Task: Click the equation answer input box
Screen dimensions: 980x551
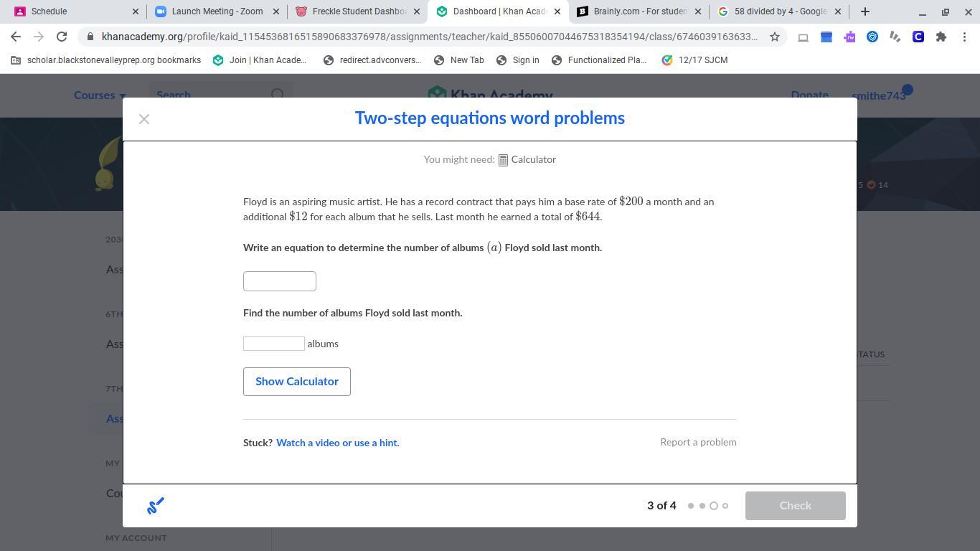Action: pyautogui.click(x=280, y=281)
